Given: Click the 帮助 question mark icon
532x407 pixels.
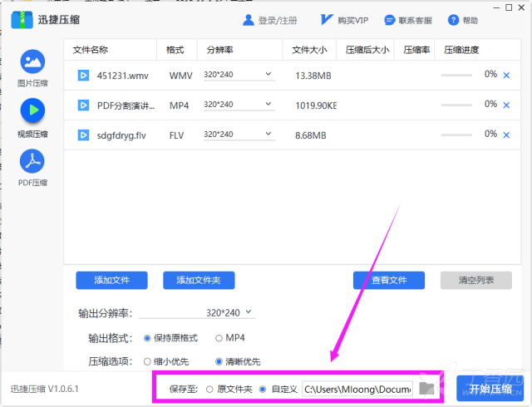Looking at the screenshot, I should coord(453,20).
